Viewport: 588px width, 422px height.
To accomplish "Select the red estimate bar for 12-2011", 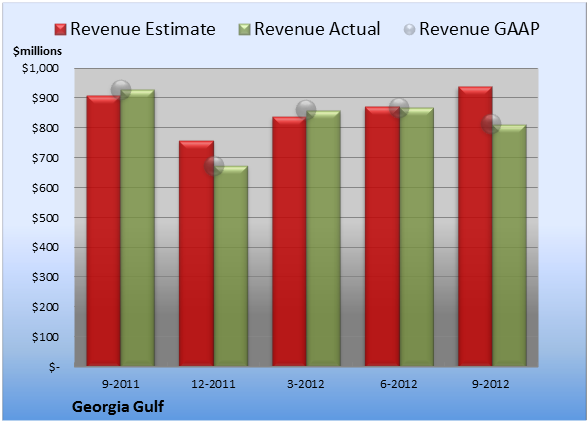I will tap(196, 253).
